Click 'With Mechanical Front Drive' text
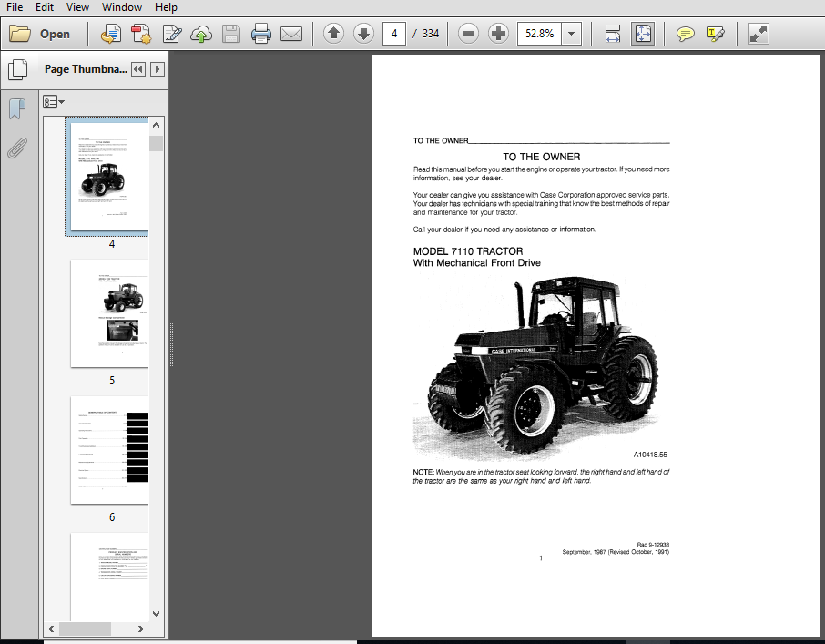Image resolution: width=825 pixels, height=644 pixels. point(476,263)
